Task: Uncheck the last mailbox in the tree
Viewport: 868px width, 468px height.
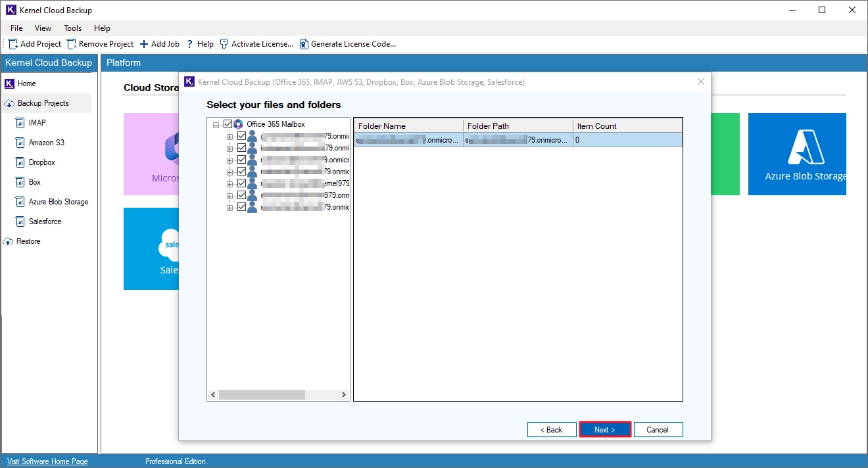Action: (x=241, y=207)
